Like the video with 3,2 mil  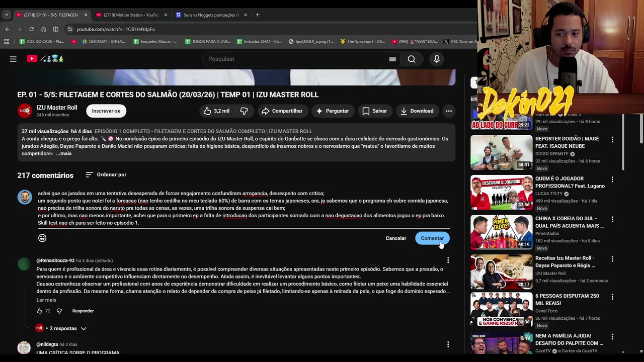(216, 111)
